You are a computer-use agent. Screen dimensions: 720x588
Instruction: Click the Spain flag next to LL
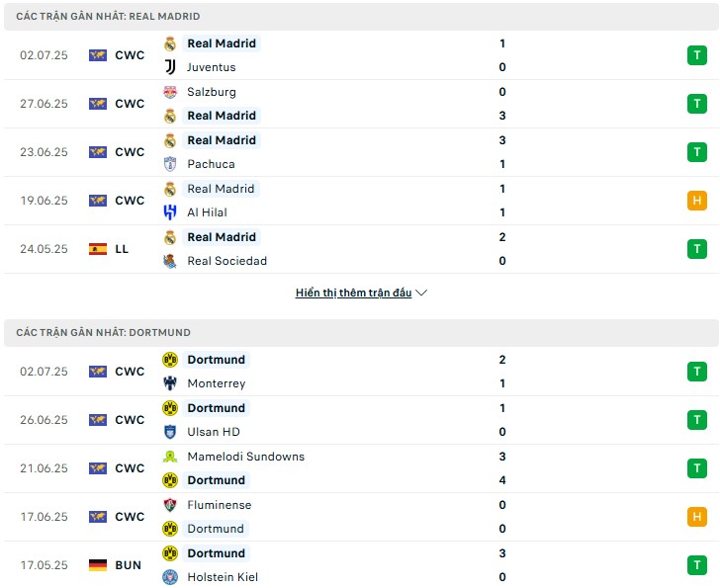tap(98, 249)
